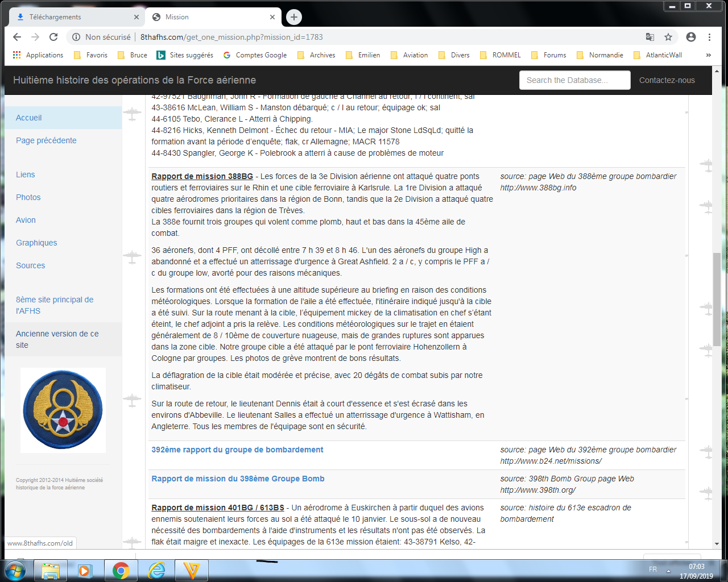Open the Favoris bookmark folder
The width and height of the screenshot is (728, 582).
point(91,55)
